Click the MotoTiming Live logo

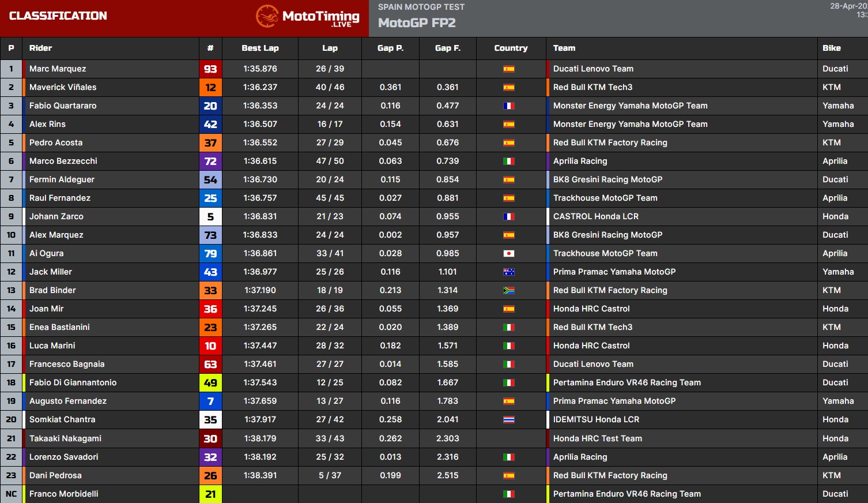308,17
